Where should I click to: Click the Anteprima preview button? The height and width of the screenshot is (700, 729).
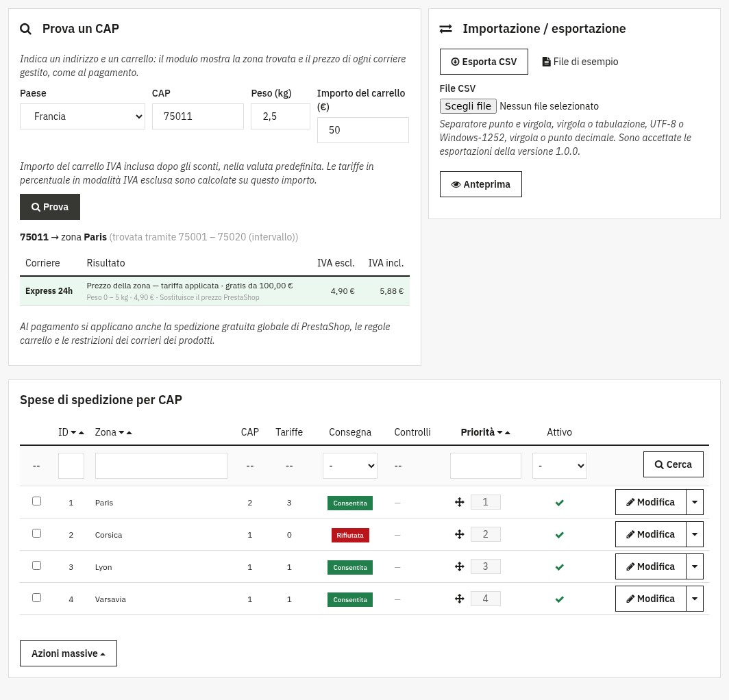pos(481,184)
